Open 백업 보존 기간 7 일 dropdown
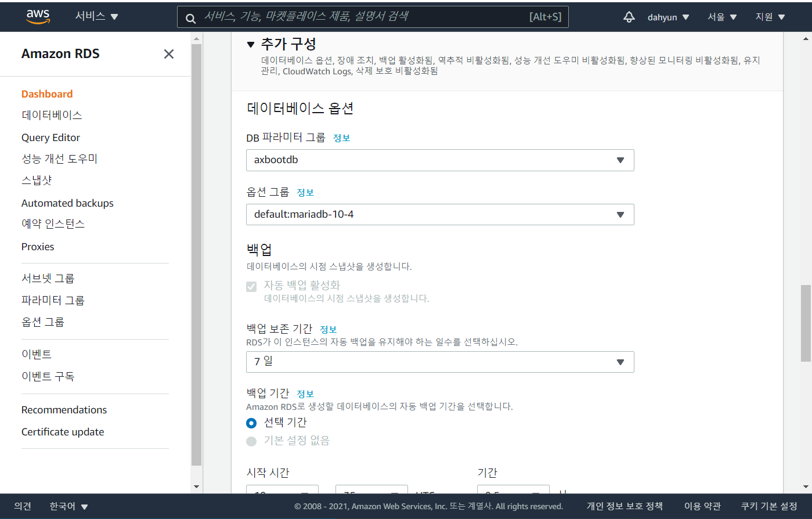The image size is (812, 519). (x=440, y=362)
